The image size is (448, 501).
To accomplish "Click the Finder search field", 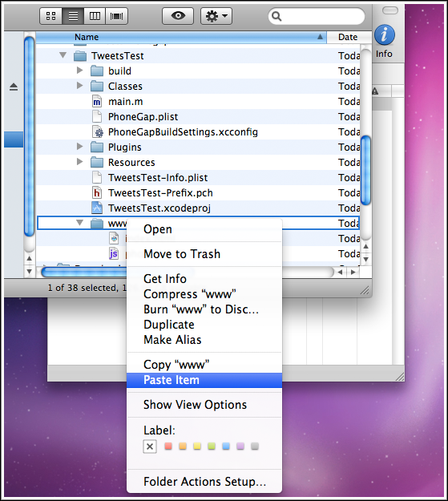I will pyautogui.click(x=317, y=16).
